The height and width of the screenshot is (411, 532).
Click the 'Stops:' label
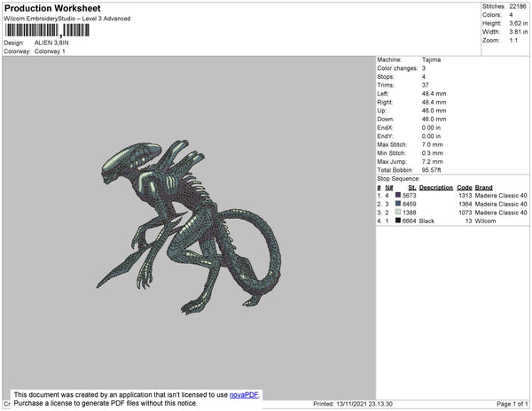pos(386,76)
